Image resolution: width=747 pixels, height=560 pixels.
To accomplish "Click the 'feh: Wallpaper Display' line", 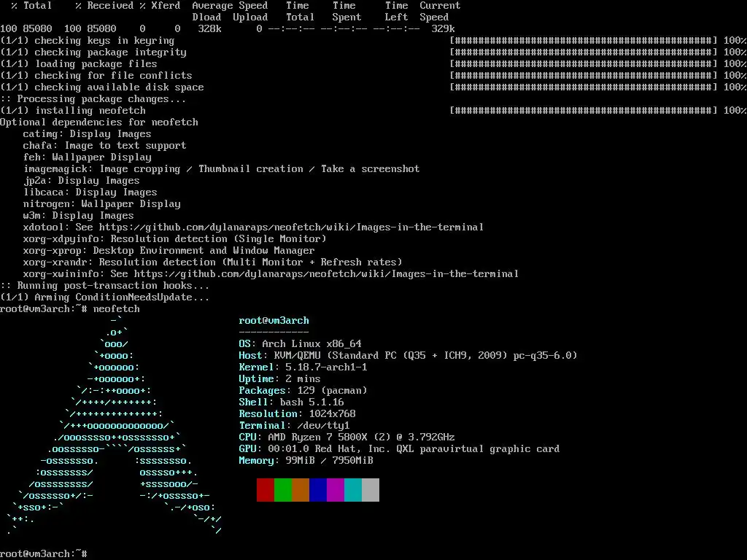I will coord(88,157).
